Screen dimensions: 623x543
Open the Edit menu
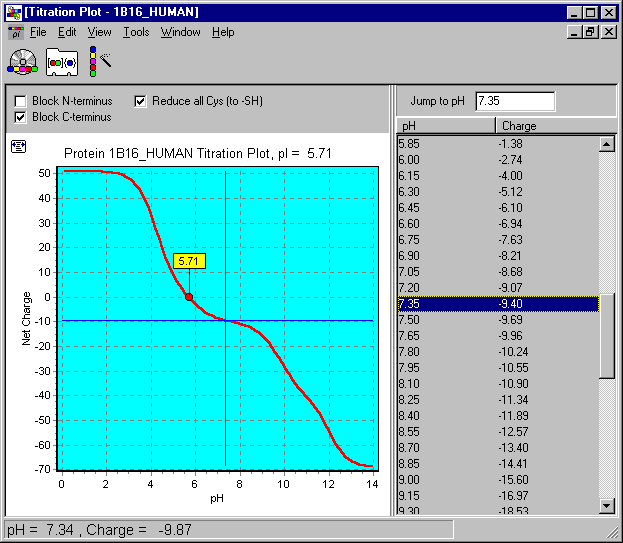67,32
